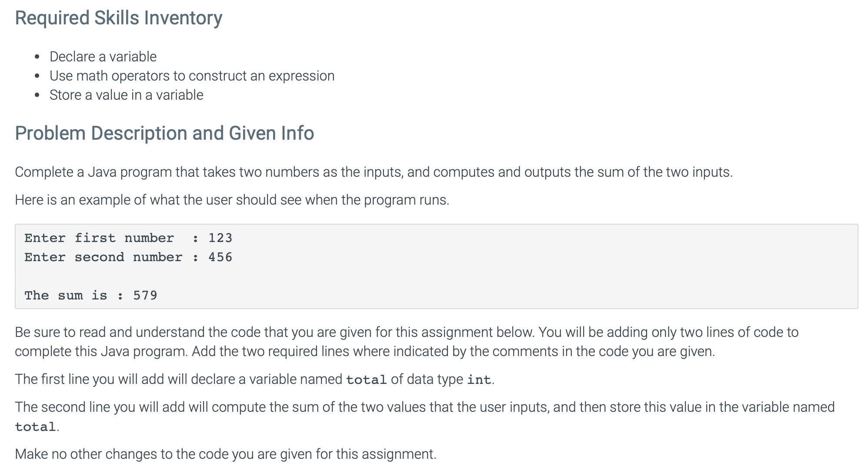
Task: Click the inline 'total' code in first-line sentence
Action: (x=366, y=380)
